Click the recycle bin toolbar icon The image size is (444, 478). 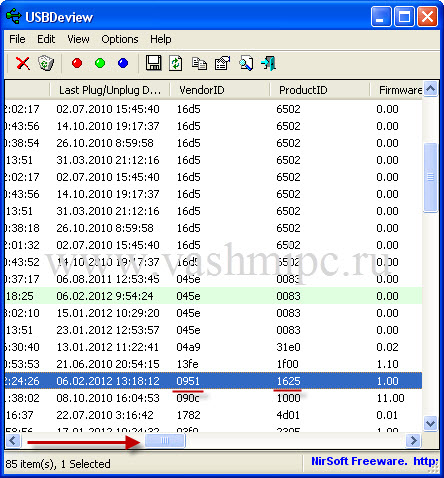point(46,63)
